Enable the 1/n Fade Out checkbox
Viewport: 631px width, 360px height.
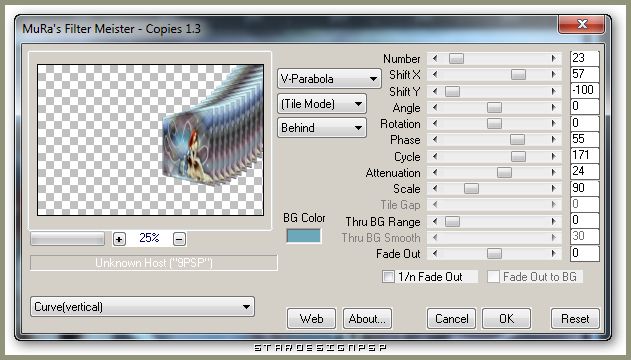click(388, 277)
